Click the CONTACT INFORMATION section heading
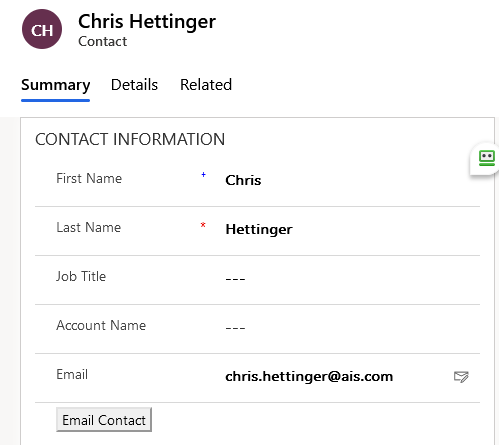Viewport: 499px width, 445px height. (130, 139)
